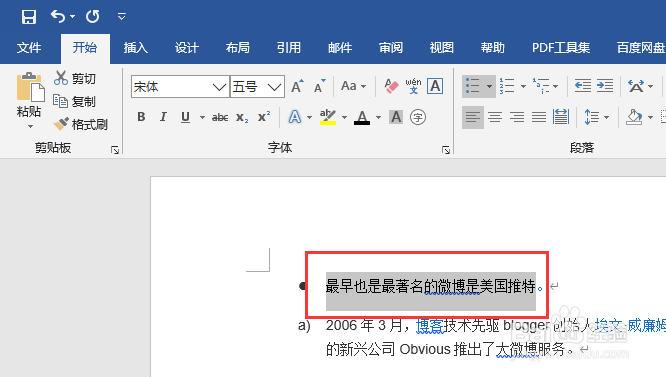Toggle strikethrough formatting
This screenshot has height=377, width=666.
[x=220, y=117]
